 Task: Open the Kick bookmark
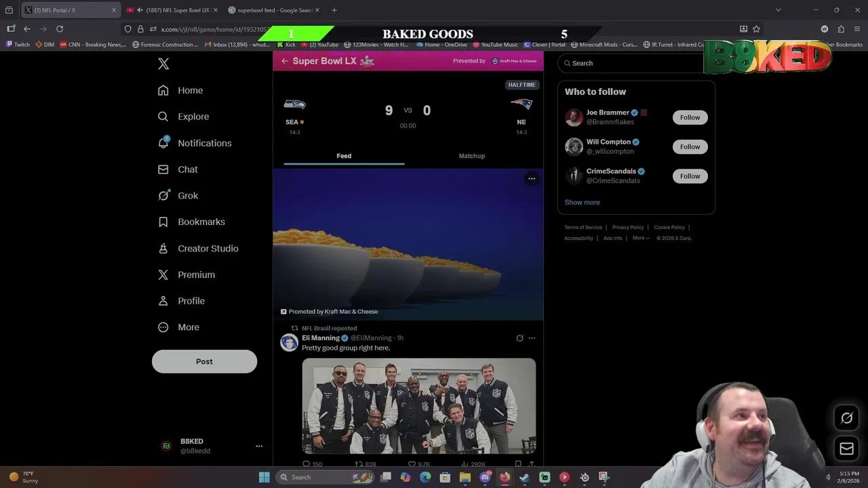point(286,45)
